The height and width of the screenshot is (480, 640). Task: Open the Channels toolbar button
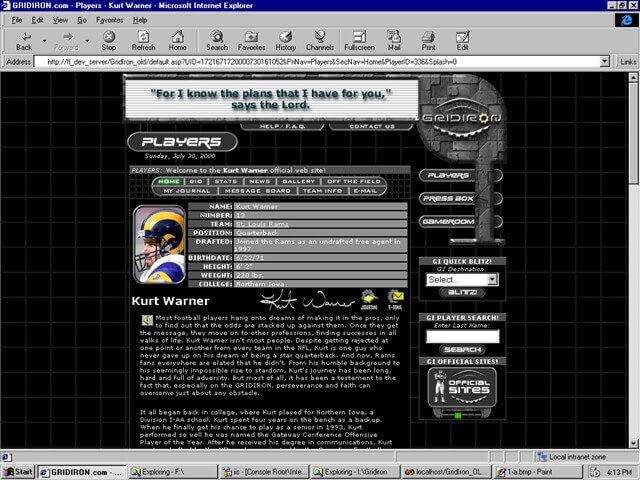(x=320, y=41)
